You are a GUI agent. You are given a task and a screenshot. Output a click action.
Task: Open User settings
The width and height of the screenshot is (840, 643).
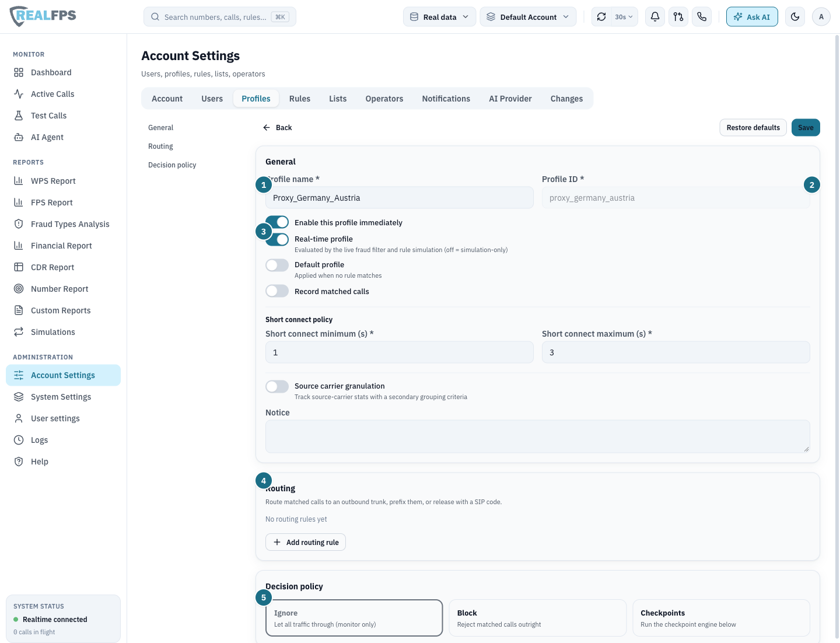tap(63, 418)
